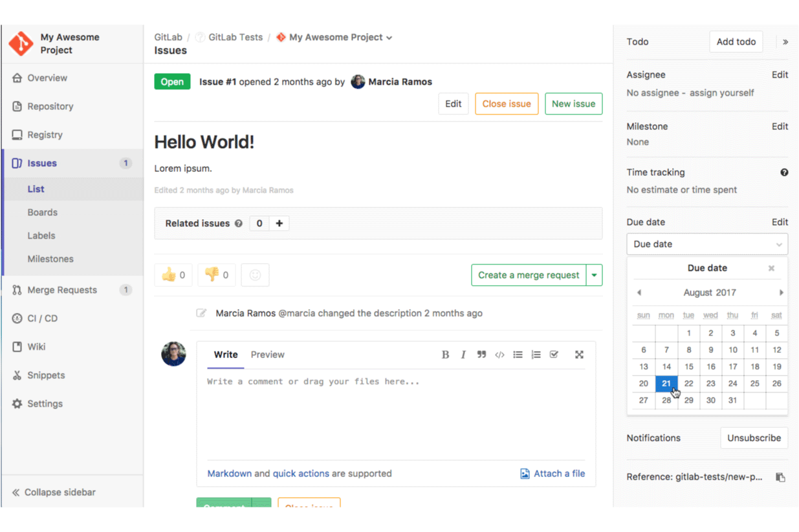This screenshot has width=799, height=532.
Task: Open the add emoji reaction picker
Action: pyautogui.click(x=255, y=275)
